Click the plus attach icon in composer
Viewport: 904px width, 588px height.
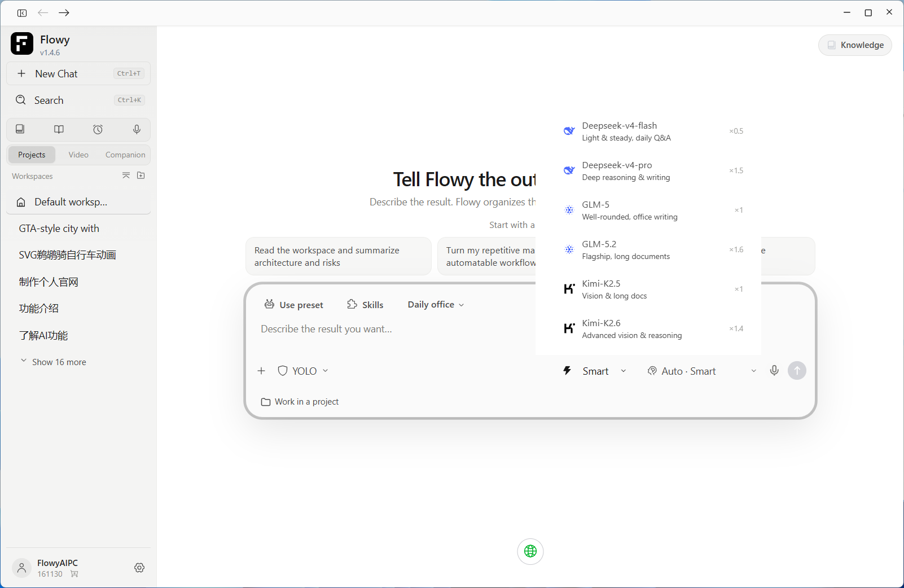(261, 371)
